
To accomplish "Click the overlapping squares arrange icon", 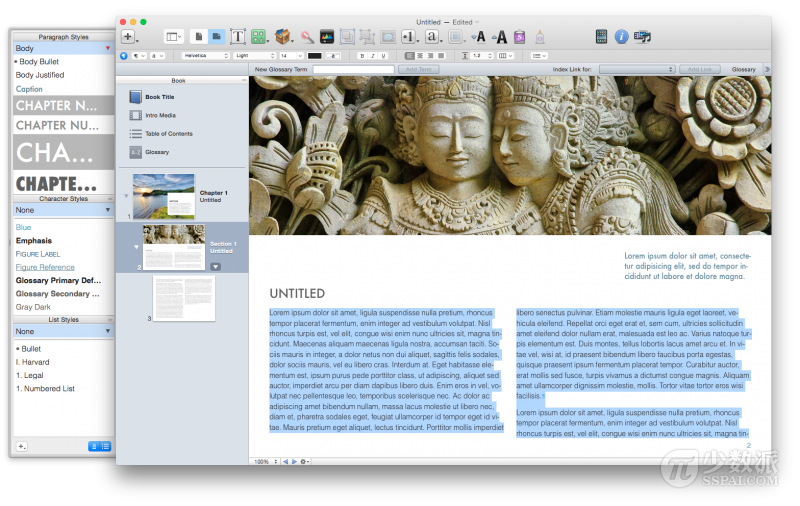I will (x=347, y=37).
